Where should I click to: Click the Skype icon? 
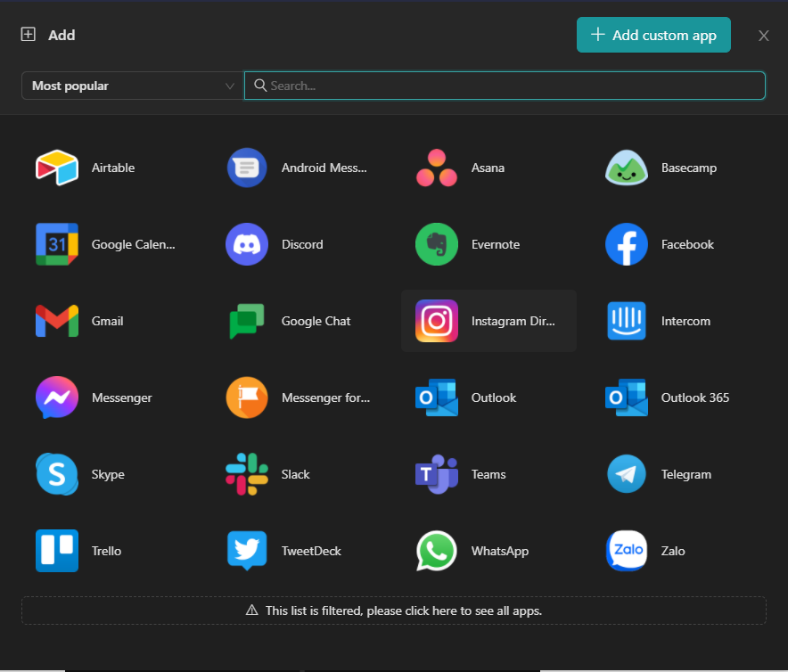coord(57,474)
